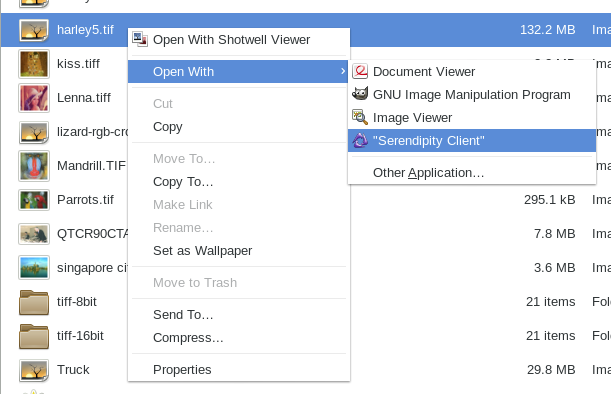Select the tiff-8bit folder name
Viewport: 611px width, 394px height.
77,302
